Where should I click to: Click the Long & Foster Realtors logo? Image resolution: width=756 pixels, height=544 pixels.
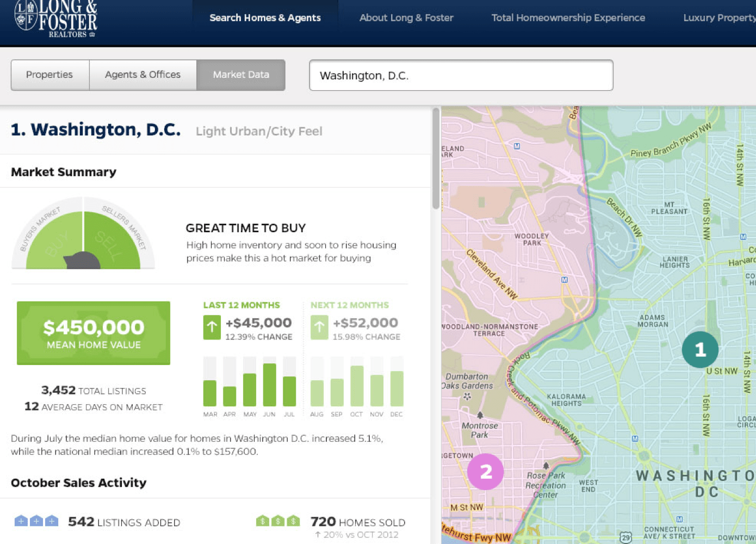(x=56, y=20)
